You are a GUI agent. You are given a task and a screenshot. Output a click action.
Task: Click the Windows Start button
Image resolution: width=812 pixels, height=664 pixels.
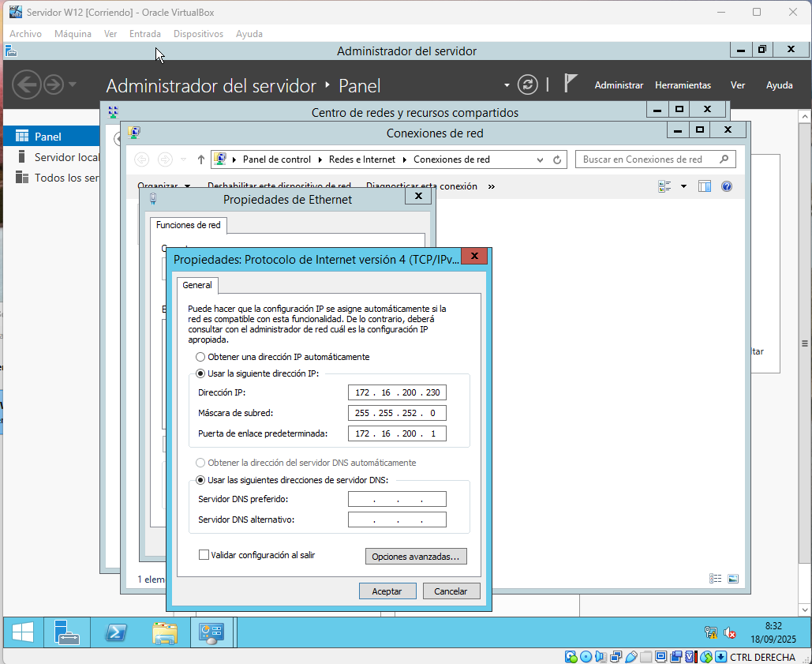pyautogui.click(x=22, y=632)
